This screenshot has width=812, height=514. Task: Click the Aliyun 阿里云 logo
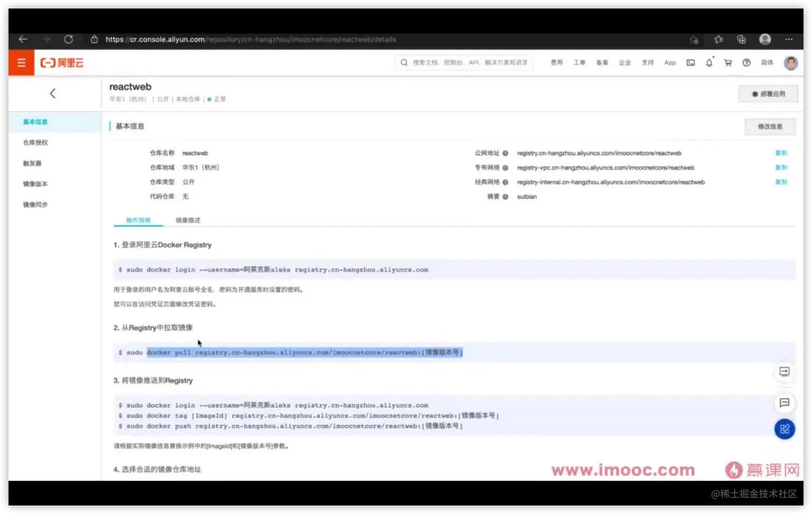point(62,63)
